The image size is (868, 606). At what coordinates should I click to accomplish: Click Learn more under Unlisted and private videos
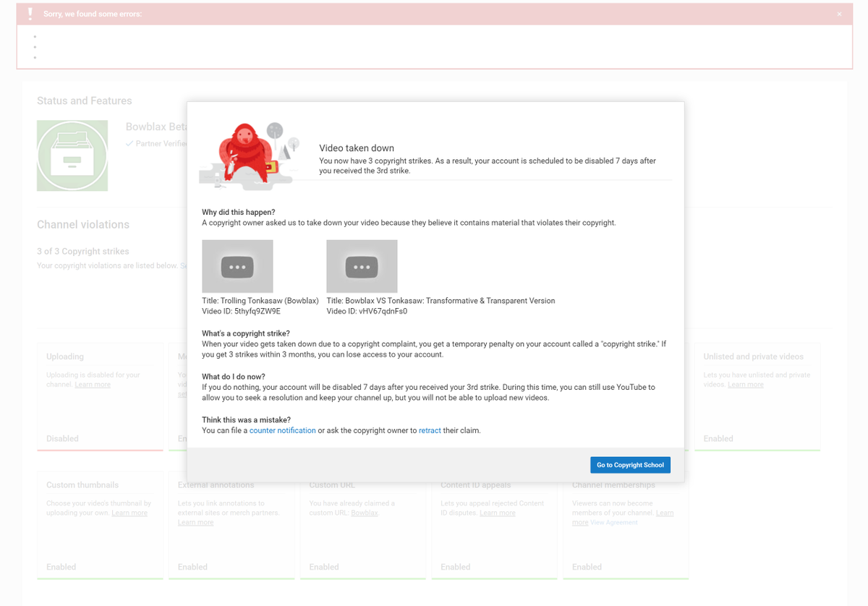(x=746, y=385)
